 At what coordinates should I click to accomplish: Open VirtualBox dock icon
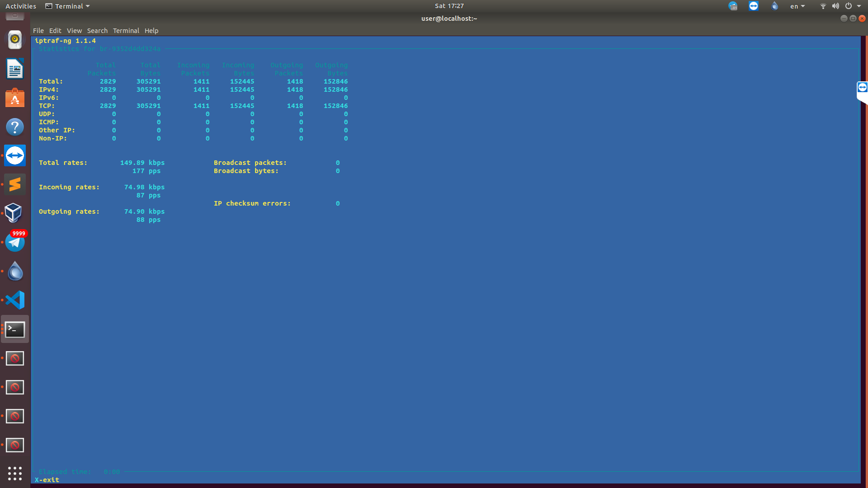tap(14, 213)
